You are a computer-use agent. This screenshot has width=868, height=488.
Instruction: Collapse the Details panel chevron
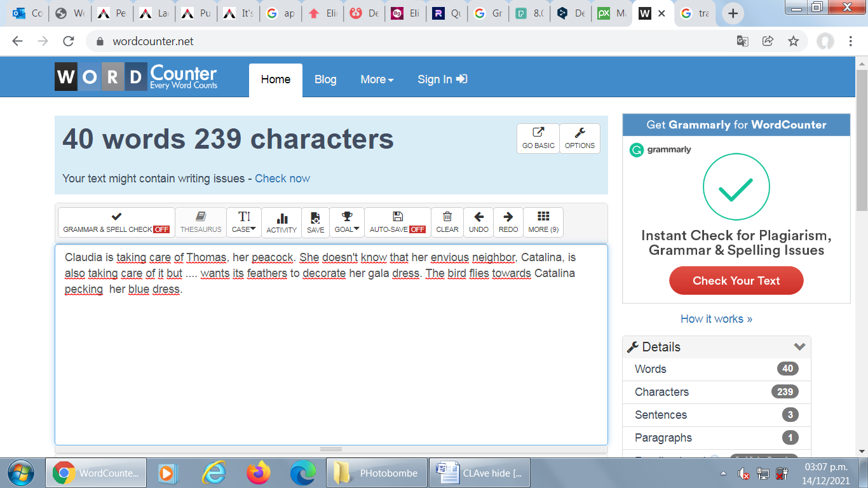point(799,347)
